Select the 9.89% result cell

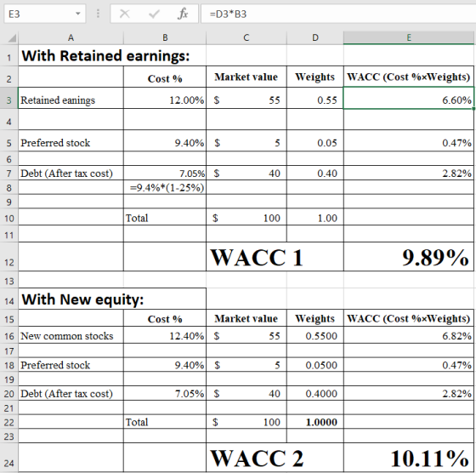click(x=409, y=257)
